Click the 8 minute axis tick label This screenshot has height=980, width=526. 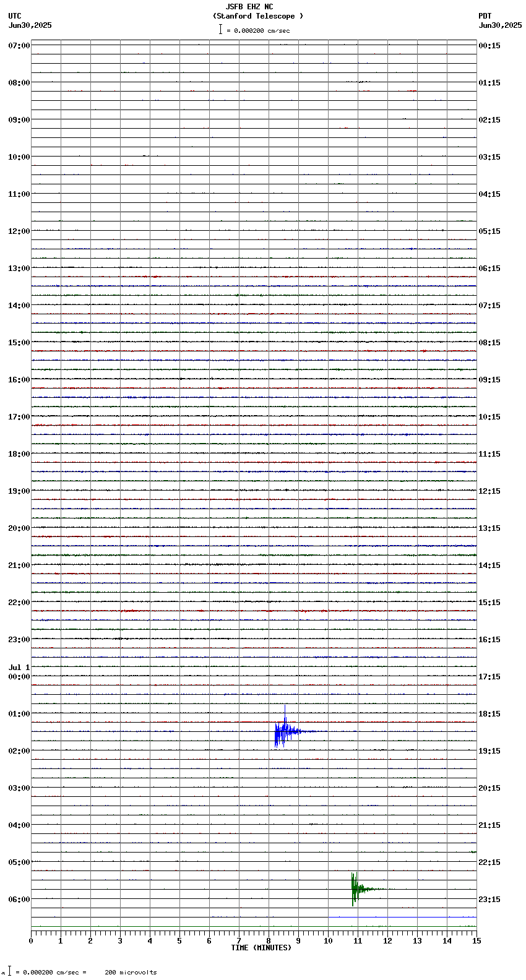coord(269,941)
